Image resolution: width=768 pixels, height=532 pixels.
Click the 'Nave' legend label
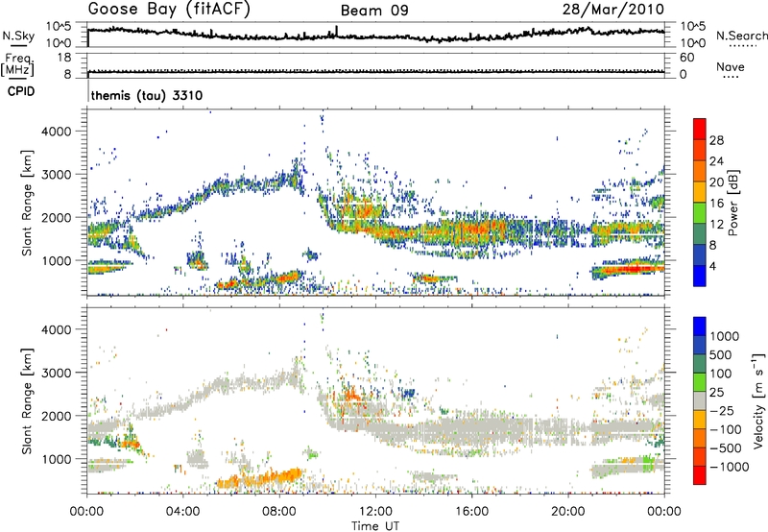click(731, 67)
